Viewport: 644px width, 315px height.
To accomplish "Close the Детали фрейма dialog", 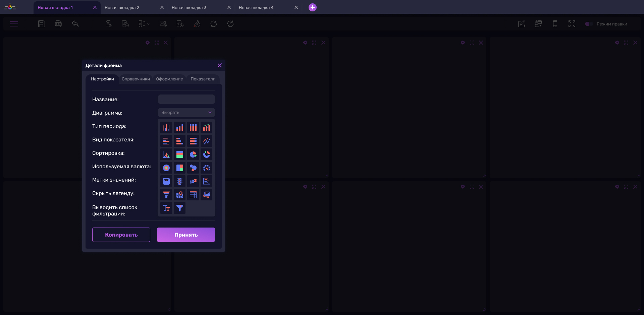I will click(220, 65).
